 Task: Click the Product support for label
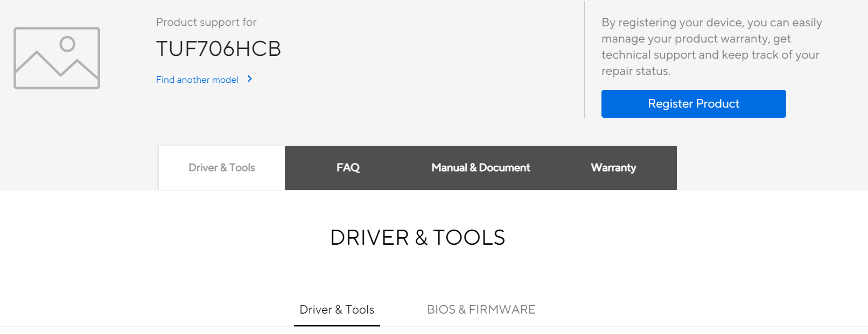(x=206, y=22)
